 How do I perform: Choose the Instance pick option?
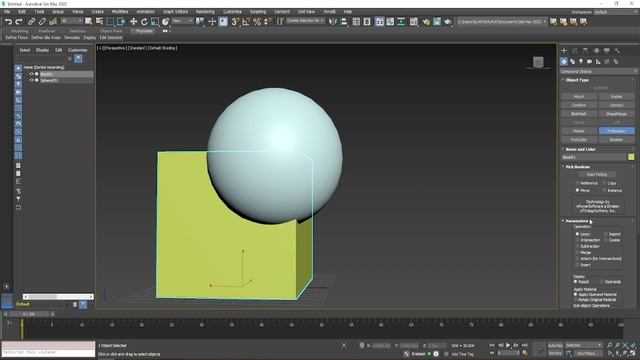[x=604, y=190]
